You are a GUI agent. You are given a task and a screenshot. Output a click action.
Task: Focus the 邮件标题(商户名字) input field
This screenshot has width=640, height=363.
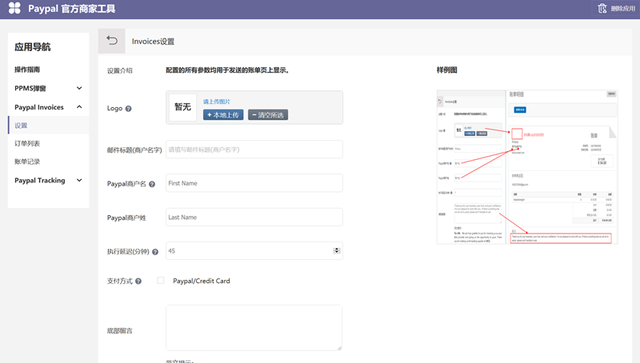coord(254,149)
